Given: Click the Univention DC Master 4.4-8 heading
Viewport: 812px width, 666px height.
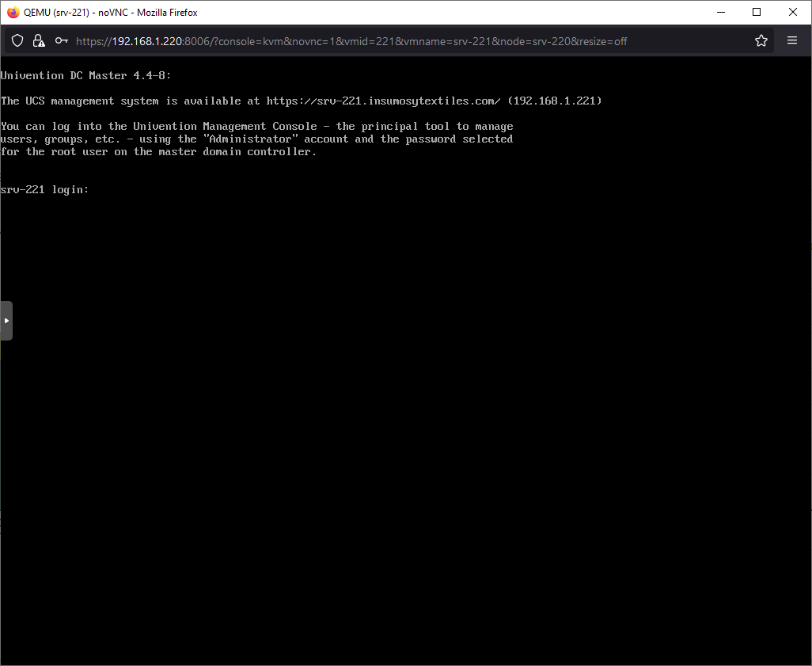Looking at the screenshot, I should [x=85, y=76].
